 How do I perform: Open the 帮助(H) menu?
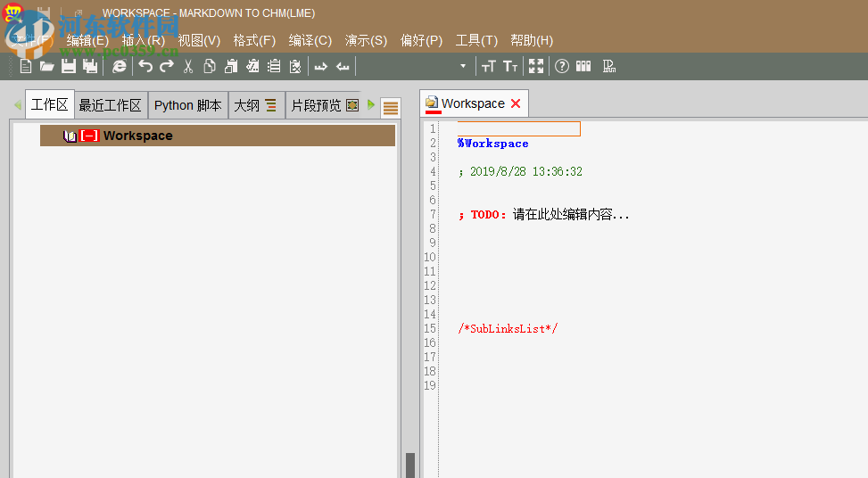pos(532,40)
